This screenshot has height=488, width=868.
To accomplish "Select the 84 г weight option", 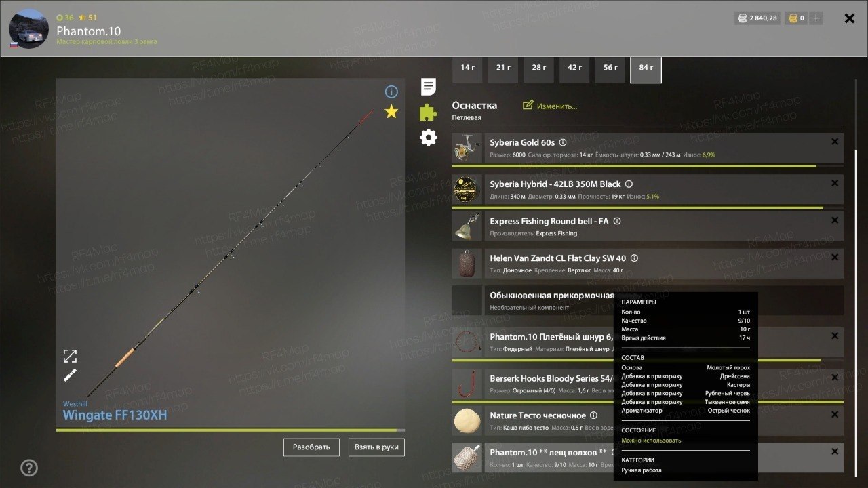I will [646, 68].
